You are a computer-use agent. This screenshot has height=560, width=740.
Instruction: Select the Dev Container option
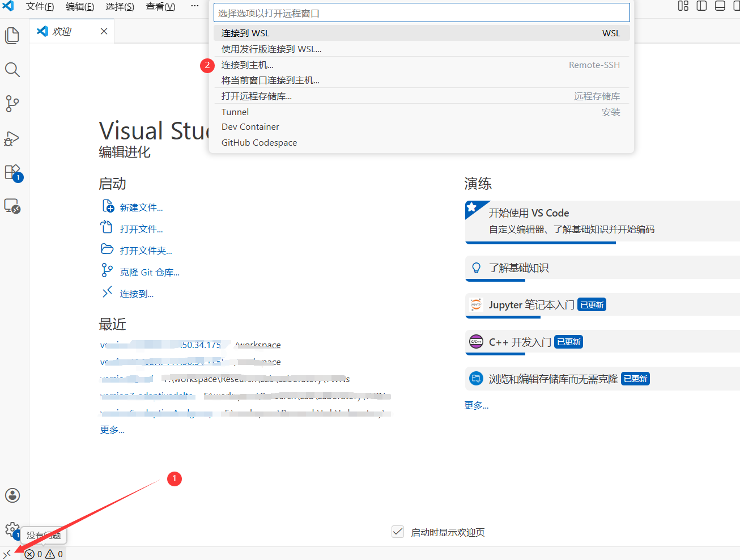(x=422, y=127)
